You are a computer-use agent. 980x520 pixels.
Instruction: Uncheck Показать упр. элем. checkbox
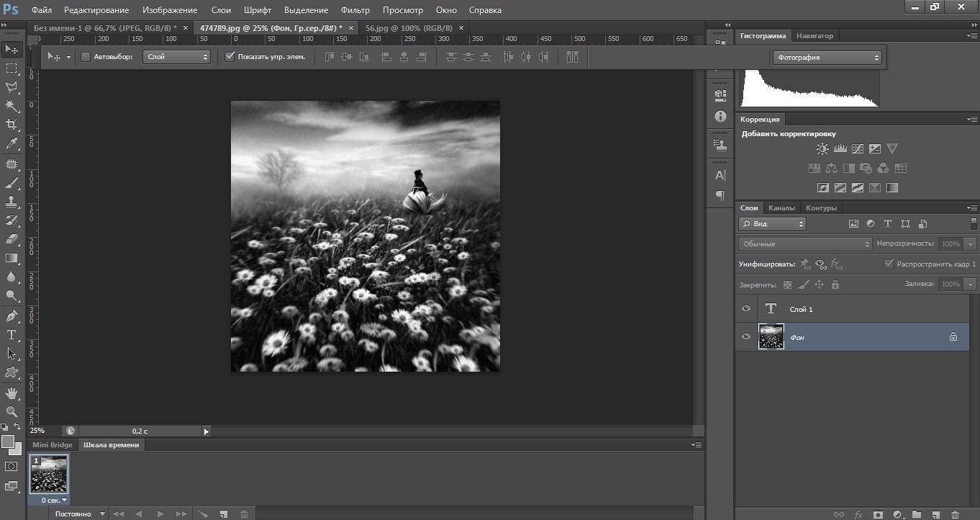click(230, 57)
